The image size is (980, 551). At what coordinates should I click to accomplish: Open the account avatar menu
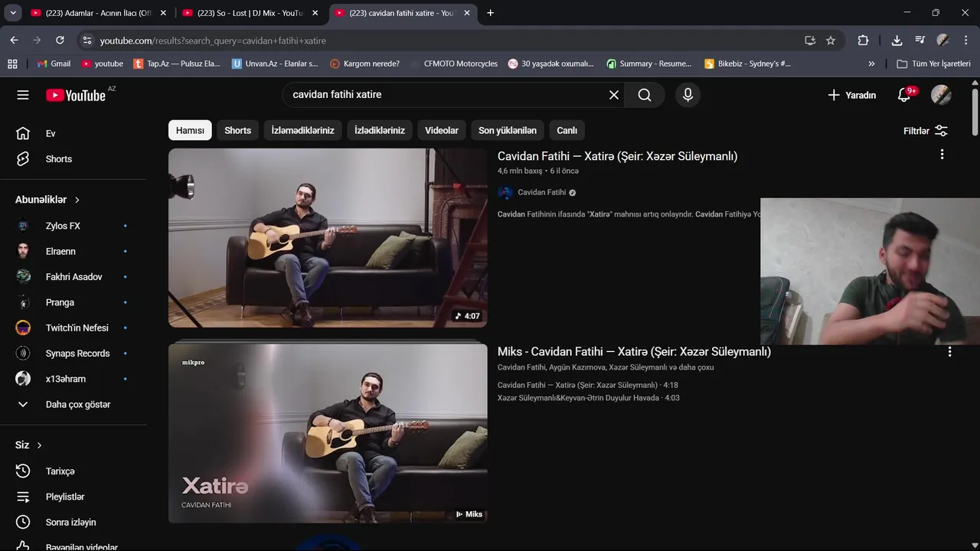[x=941, y=95]
